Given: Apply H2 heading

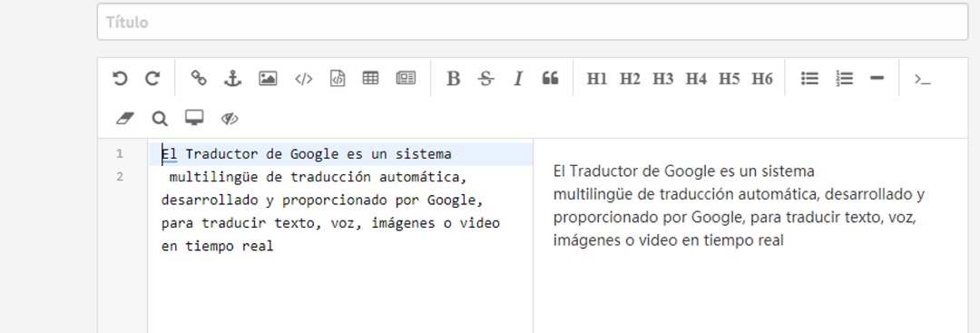Looking at the screenshot, I should [x=630, y=79].
